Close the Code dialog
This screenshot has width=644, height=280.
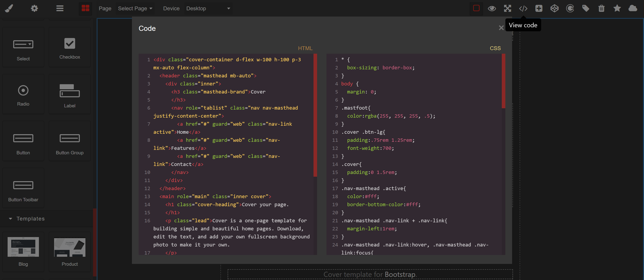(x=501, y=28)
